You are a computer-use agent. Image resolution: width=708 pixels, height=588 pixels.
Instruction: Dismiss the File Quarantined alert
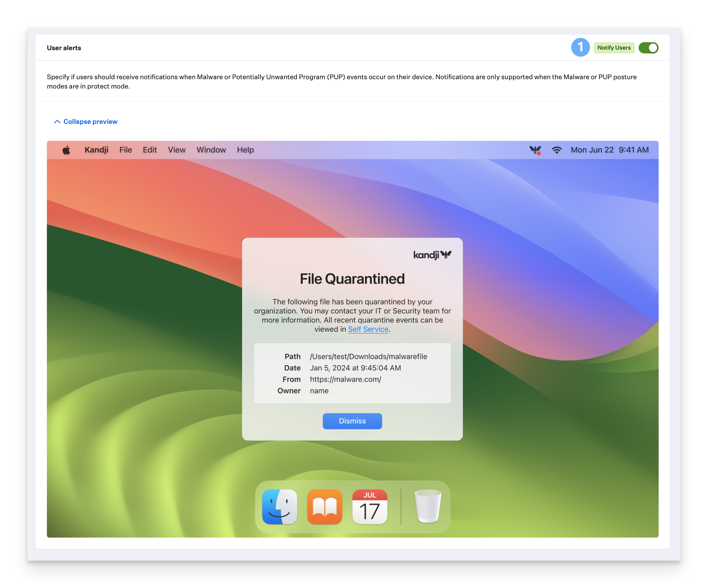point(352,421)
